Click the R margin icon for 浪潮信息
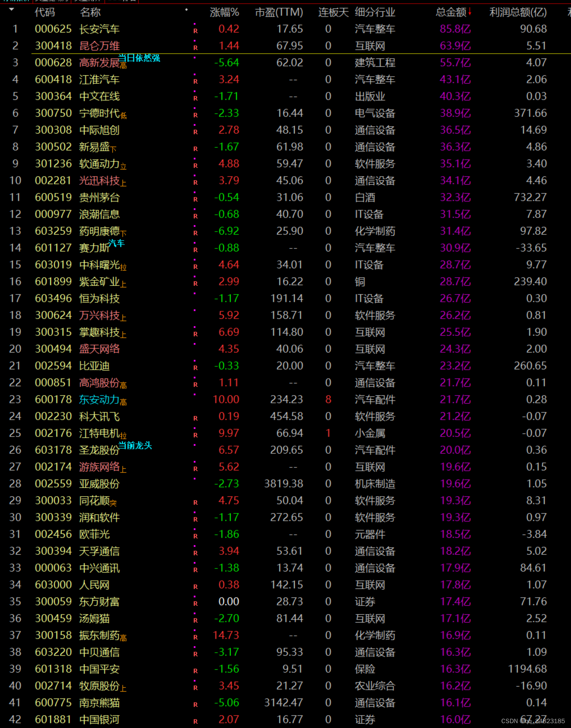 [x=195, y=216]
